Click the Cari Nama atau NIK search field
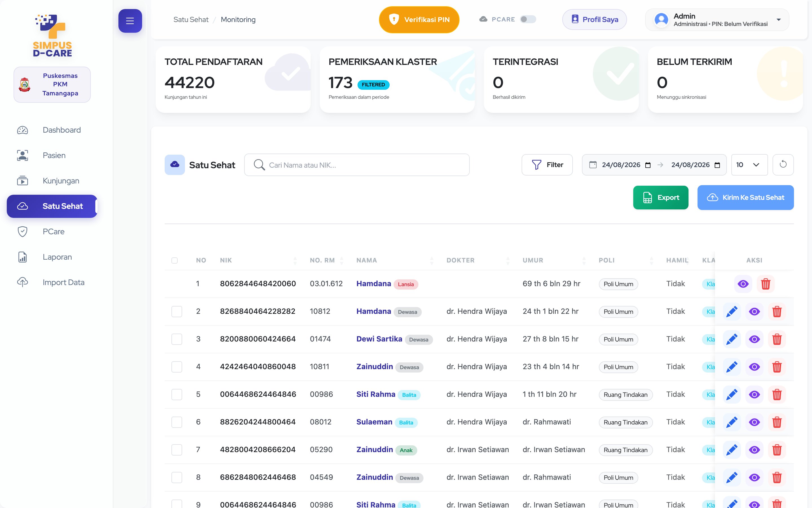 pyautogui.click(x=357, y=165)
